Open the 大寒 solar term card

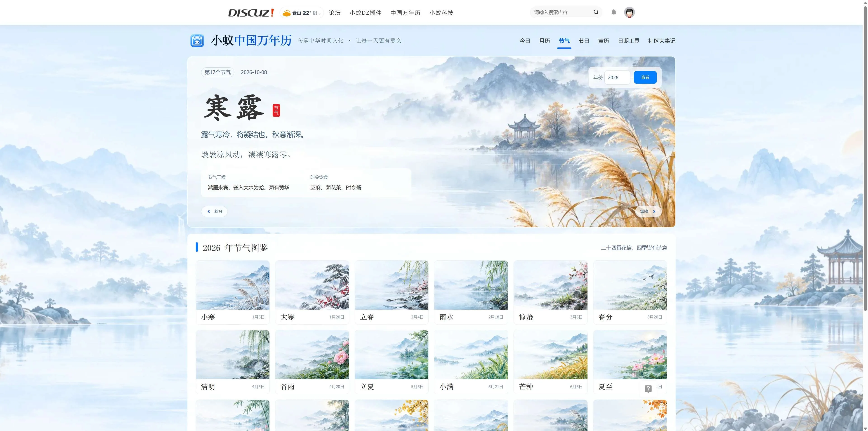[x=312, y=292]
